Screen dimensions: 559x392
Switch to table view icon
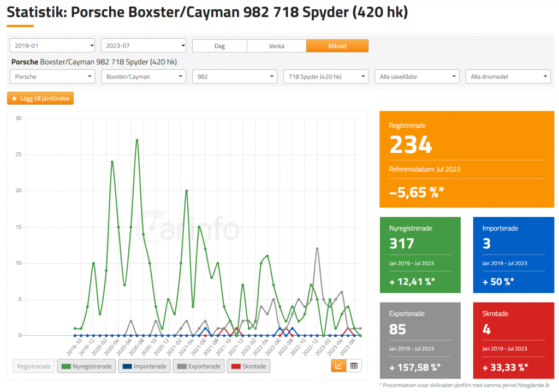[354, 366]
